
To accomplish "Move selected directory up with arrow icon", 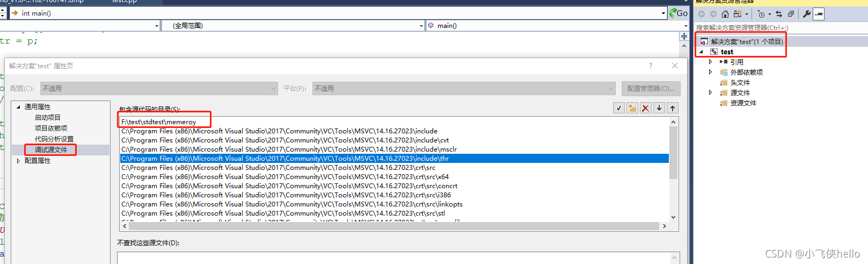I will (673, 108).
